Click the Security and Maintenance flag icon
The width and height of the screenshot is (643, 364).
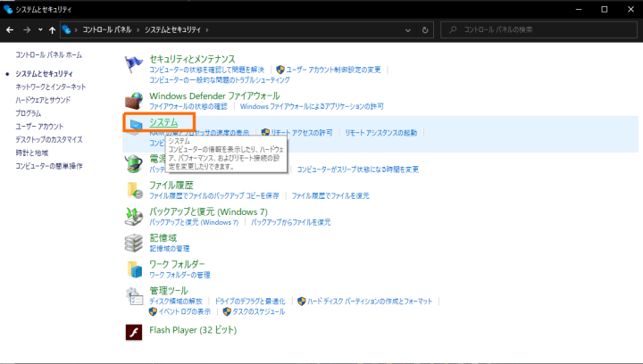[134, 64]
